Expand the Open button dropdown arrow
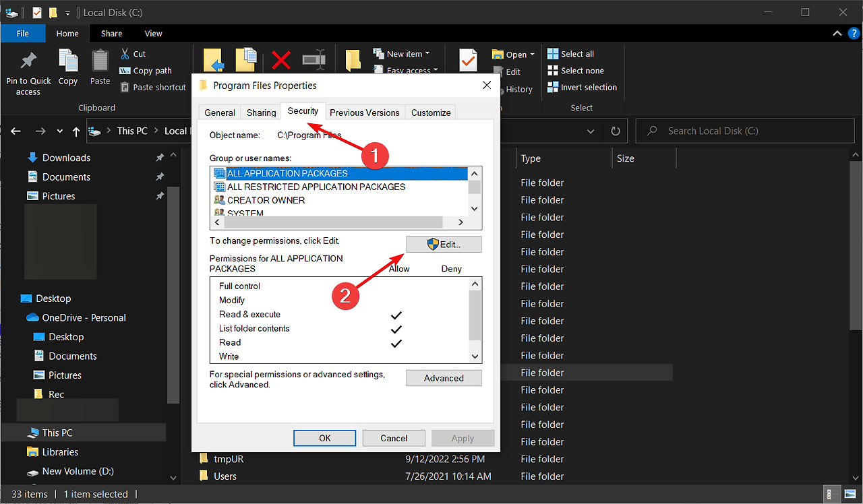Viewport: 863px width, 504px height. click(x=532, y=54)
